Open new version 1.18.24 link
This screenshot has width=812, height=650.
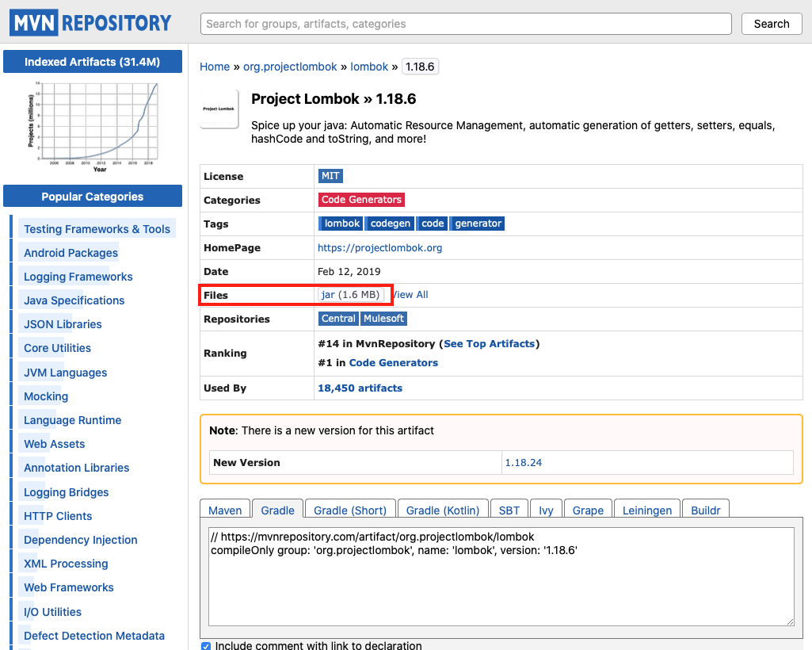pos(523,462)
